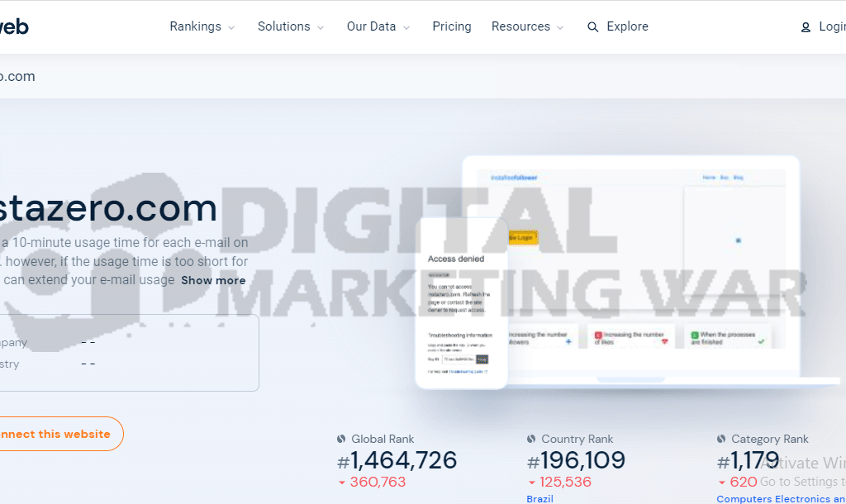Click the country rank value #196,109
The width and height of the screenshot is (846, 504).
[x=576, y=460]
